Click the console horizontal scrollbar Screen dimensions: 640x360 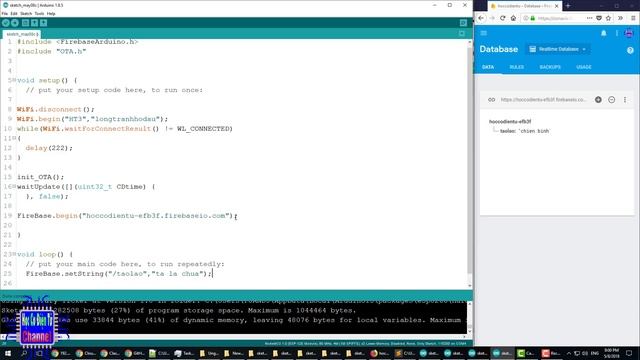click(x=233, y=337)
